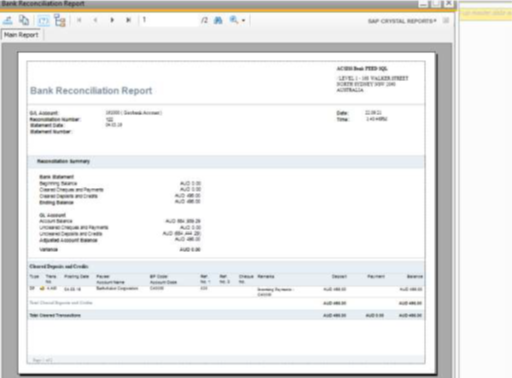Click the Bank Reconciliation Report heading
Image resolution: width=512 pixels, height=378 pixels.
click(91, 91)
